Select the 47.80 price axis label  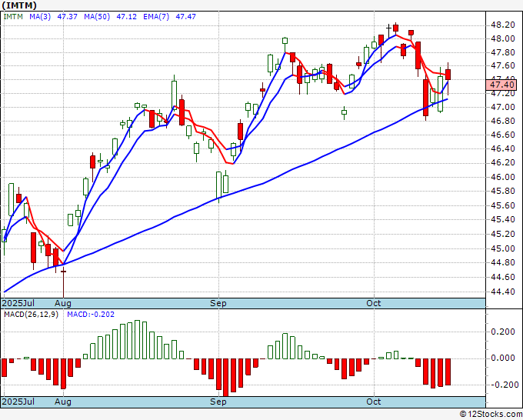pos(503,53)
